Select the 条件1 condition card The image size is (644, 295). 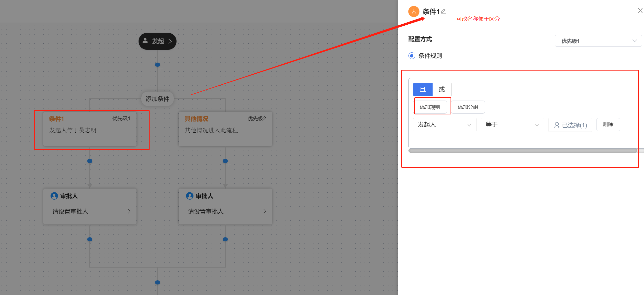point(90,129)
